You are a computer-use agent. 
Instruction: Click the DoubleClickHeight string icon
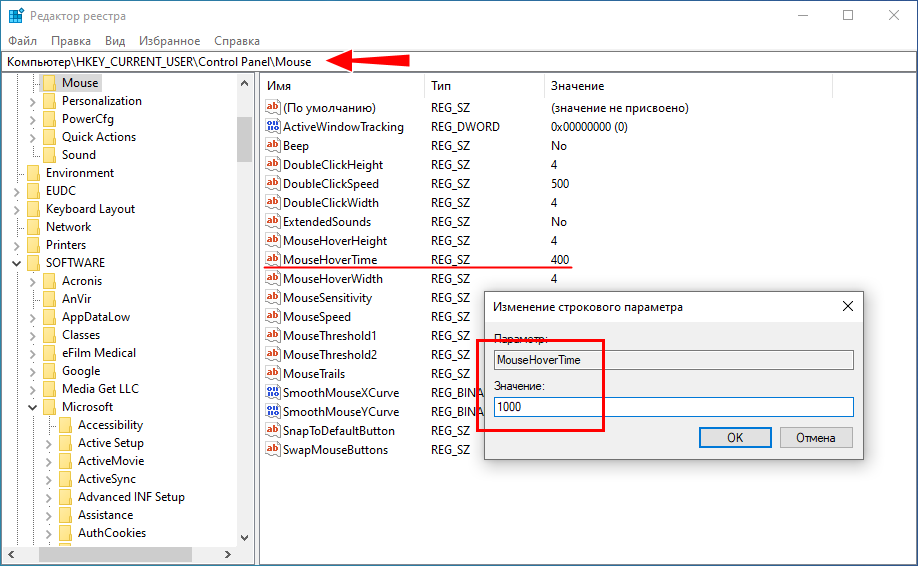tap(272, 164)
